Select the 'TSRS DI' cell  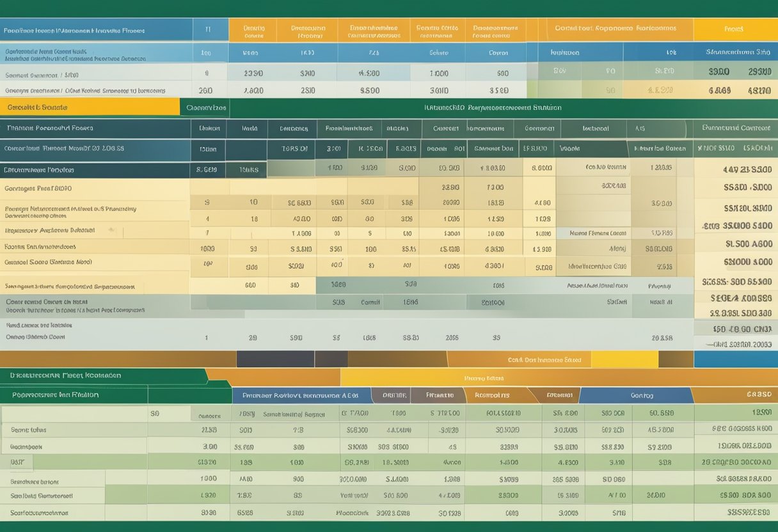tap(294, 149)
